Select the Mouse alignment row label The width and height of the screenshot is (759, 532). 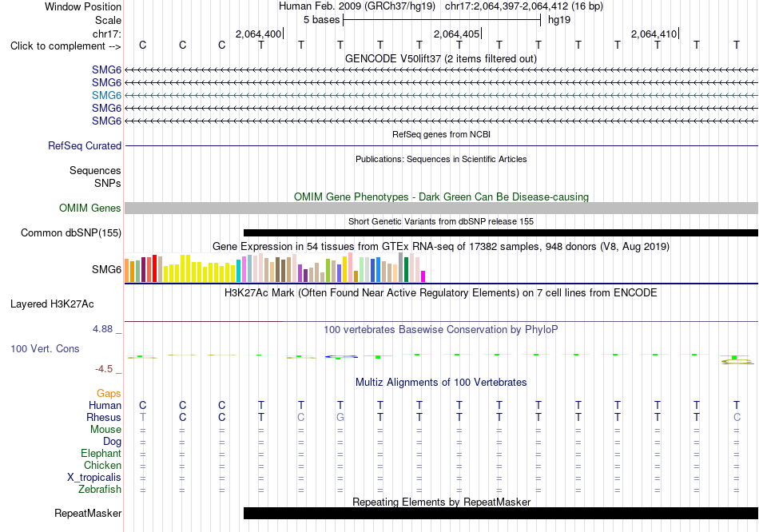click(x=105, y=430)
